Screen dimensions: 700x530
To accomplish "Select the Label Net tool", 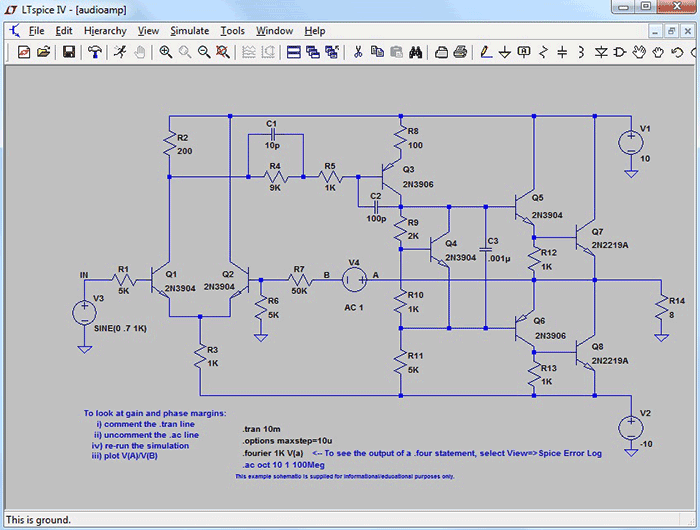I will pos(524,52).
